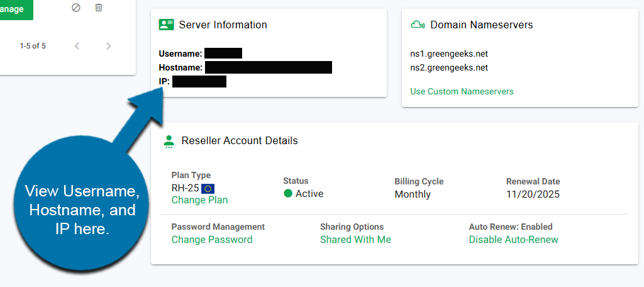Click the redacted IP address value

199,81
